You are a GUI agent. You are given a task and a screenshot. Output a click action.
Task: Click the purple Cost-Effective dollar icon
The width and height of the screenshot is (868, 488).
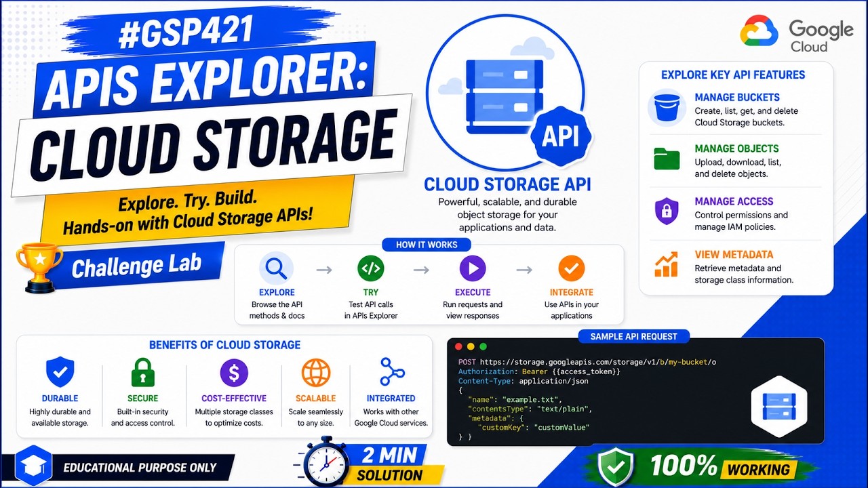(234, 373)
